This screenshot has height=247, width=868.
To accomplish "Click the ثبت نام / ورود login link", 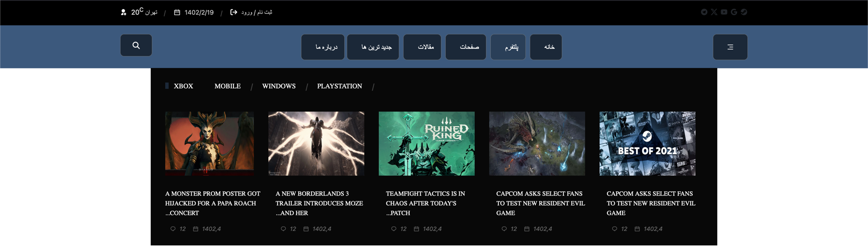I will click(257, 12).
